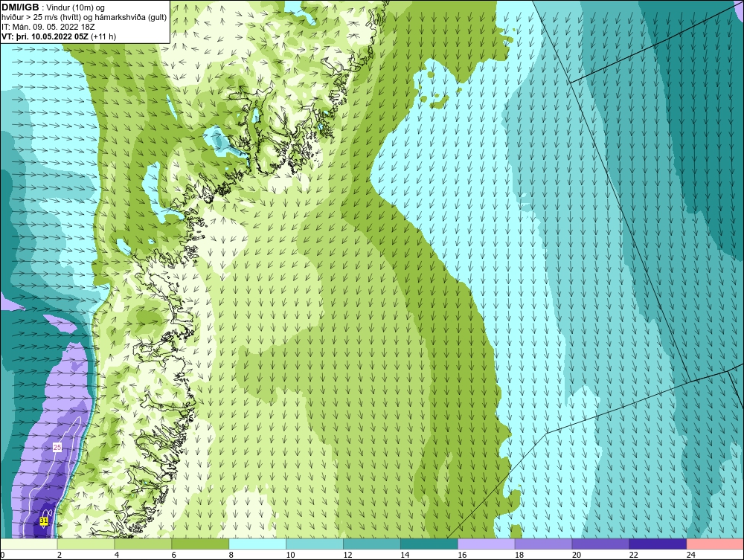Screen dimensions: 744x560
Task: Click the legend scale value "20"
Action: click(577, 555)
